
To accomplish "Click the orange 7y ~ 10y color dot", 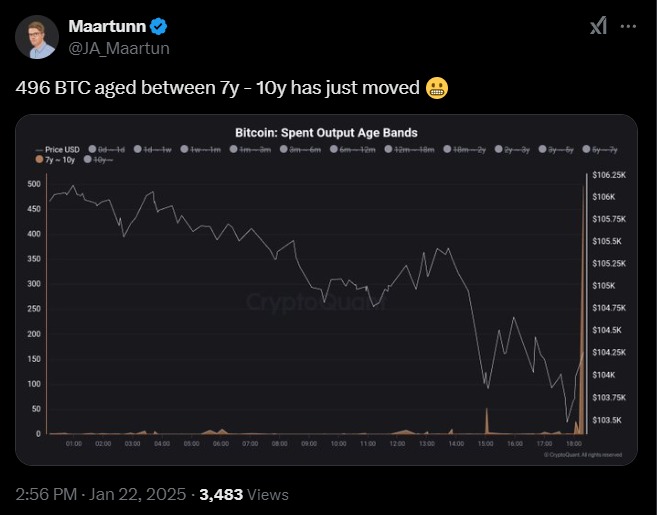I will click(x=39, y=159).
